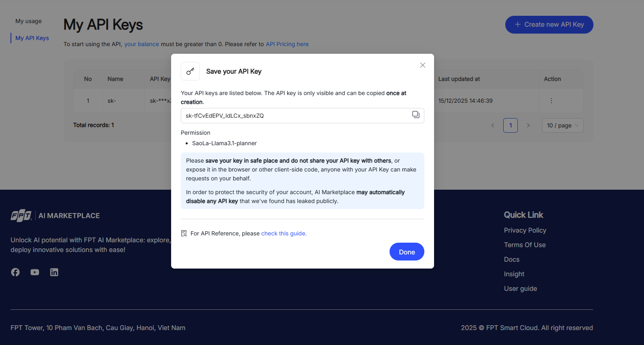The height and width of the screenshot is (345, 644).
Task: Click the API key text field
Action: 295,116
